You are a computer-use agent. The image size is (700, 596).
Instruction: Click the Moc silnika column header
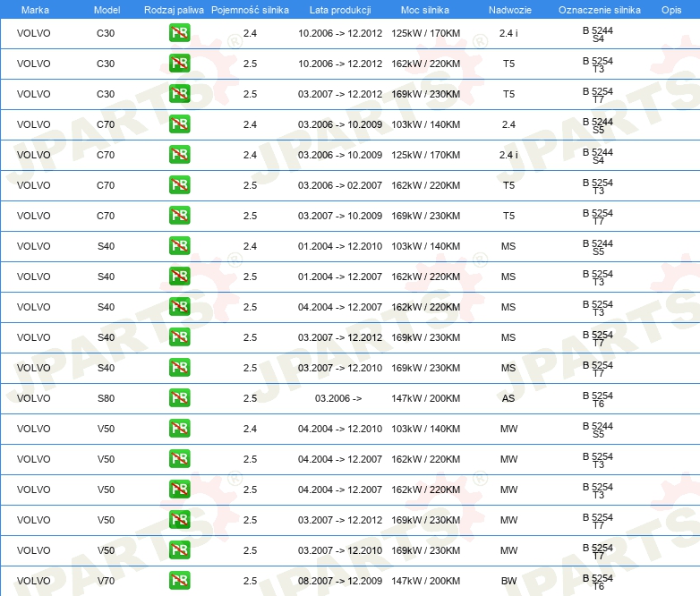425,10
